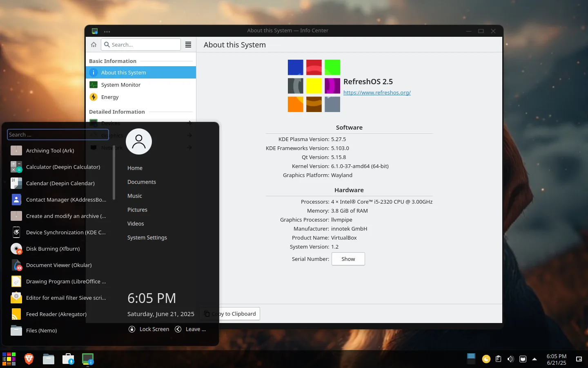Open the volume control tray icon
Viewport: 588px width, 368px height.
pyautogui.click(x=510, y=359)
